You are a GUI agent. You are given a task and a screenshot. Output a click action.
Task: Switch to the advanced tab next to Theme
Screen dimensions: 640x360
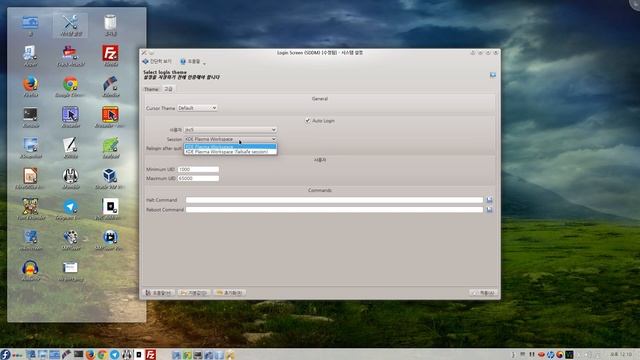click(169, 89)
